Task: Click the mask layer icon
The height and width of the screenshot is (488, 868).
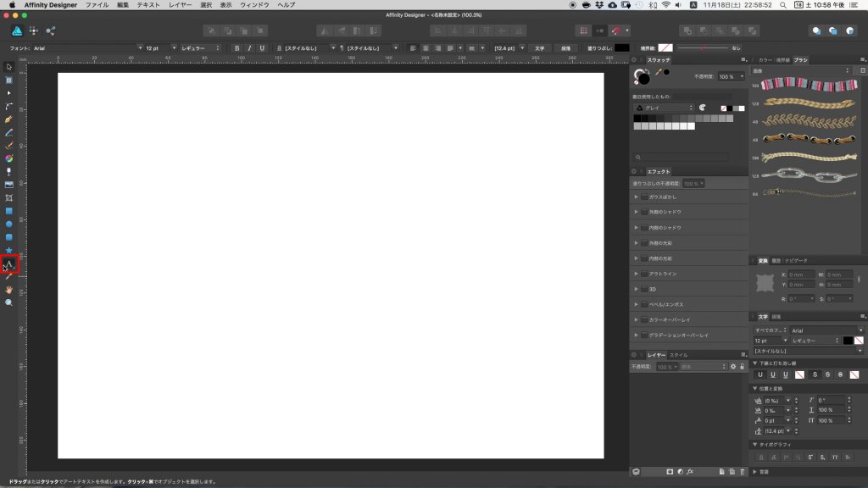Action: (670, 472)
